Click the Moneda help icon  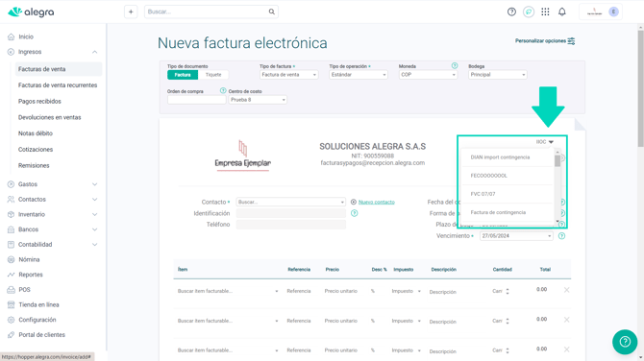pos(455,65)
